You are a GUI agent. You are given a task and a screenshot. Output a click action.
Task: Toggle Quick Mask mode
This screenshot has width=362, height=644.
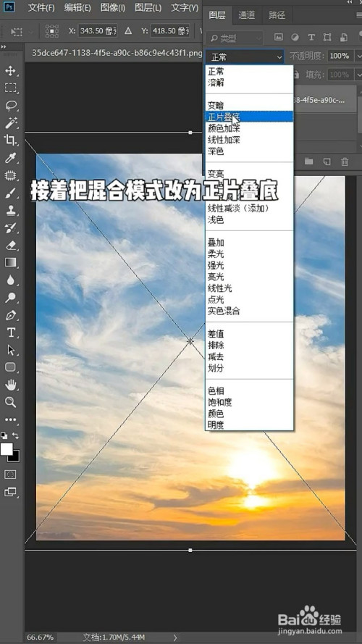click(10, 474)
